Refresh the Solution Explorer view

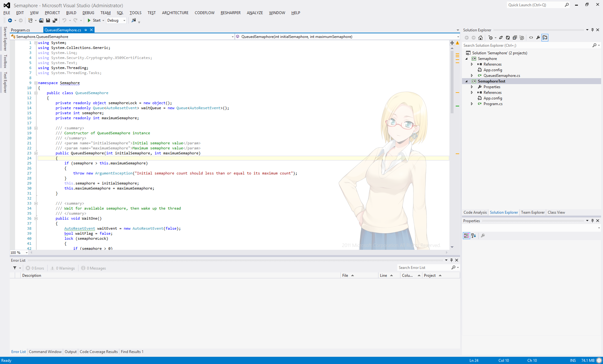point(508,38)
